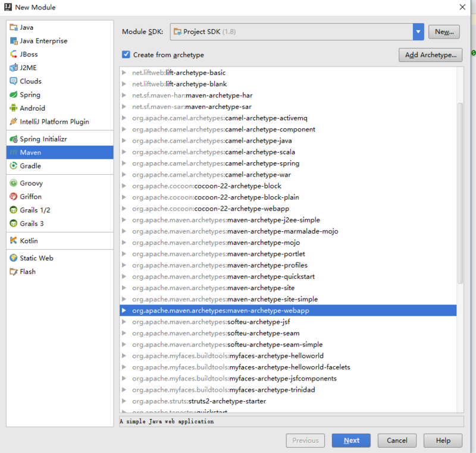Image resolution: width=476 pixels, height=453 pixels.
Task: Click the New... SDK button
Action: click(444, 32)
